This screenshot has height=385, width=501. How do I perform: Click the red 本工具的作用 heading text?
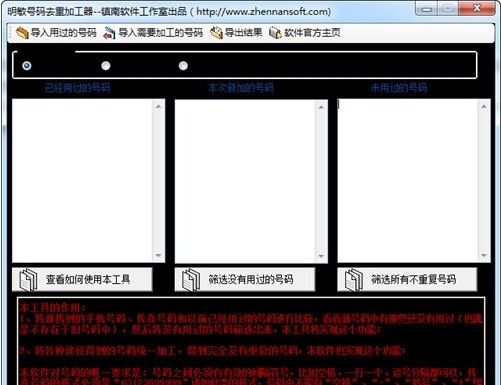pyautogui.click(x=53, y=307)
